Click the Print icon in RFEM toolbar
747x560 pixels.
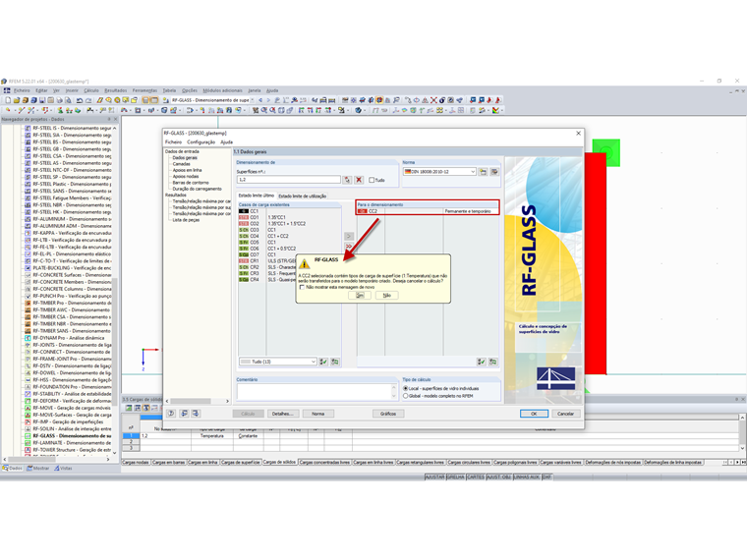60,100
